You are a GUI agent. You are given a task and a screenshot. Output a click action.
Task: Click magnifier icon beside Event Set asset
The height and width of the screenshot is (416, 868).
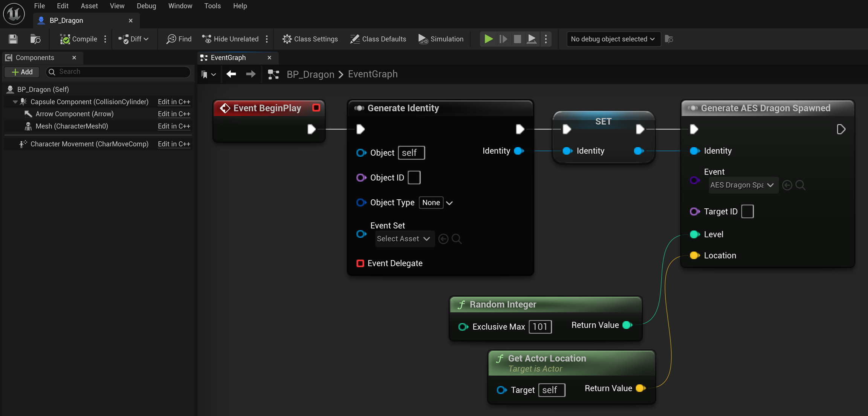[x=456, y=239]
